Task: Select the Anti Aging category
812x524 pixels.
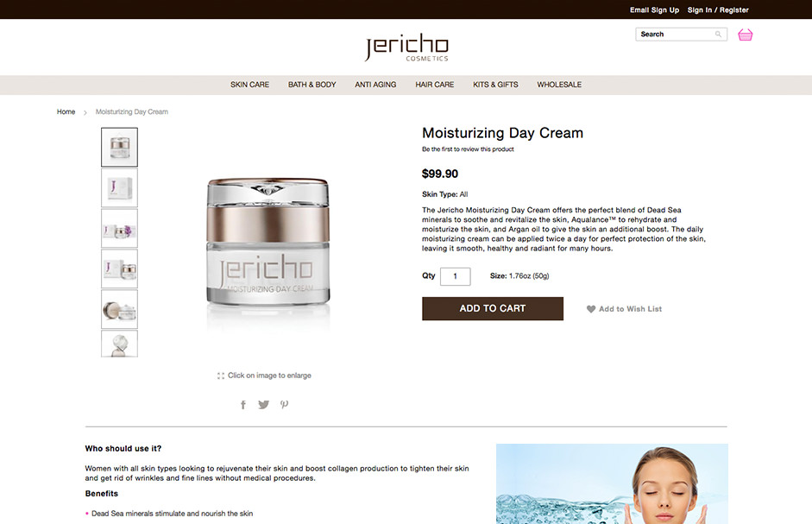Action: (375, 85)
